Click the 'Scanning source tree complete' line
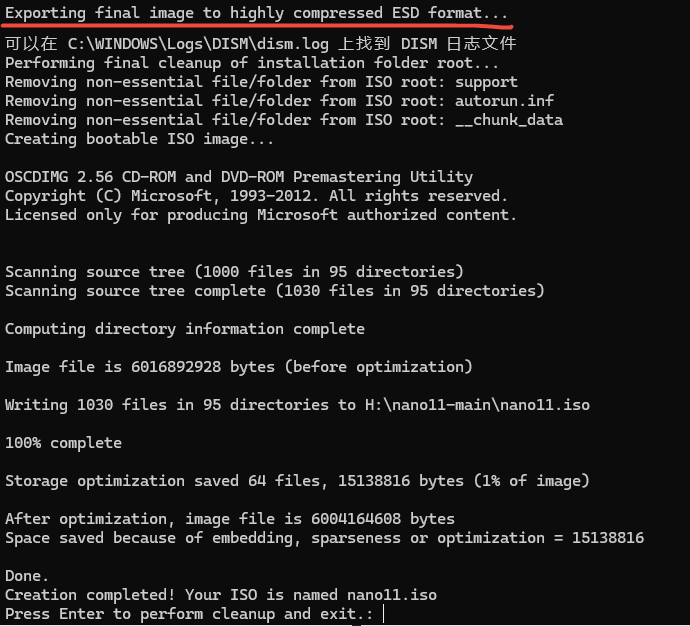The width and height of the screenshot is (690, 626). coord(275,291)
